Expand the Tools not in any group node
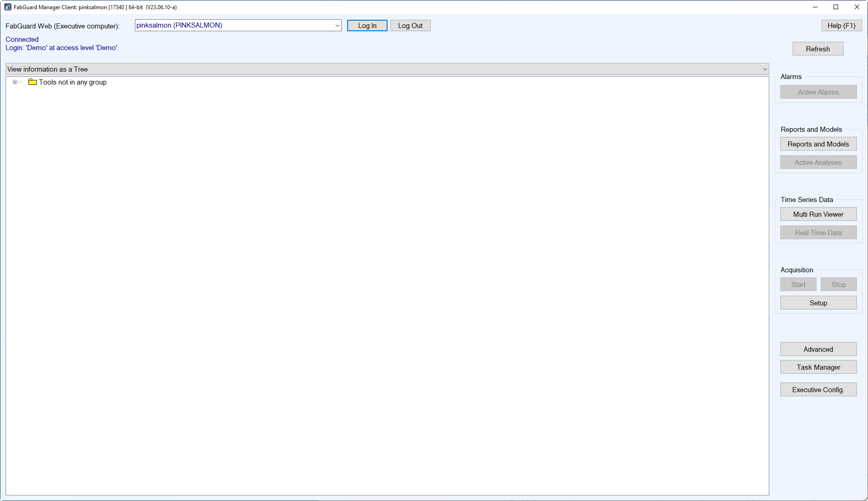Viewport: 868px width, 501px height. 15,82
